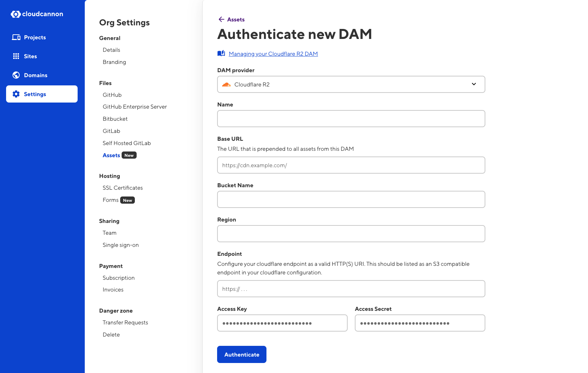Open the GitHub files settings

tap(112, 95)
